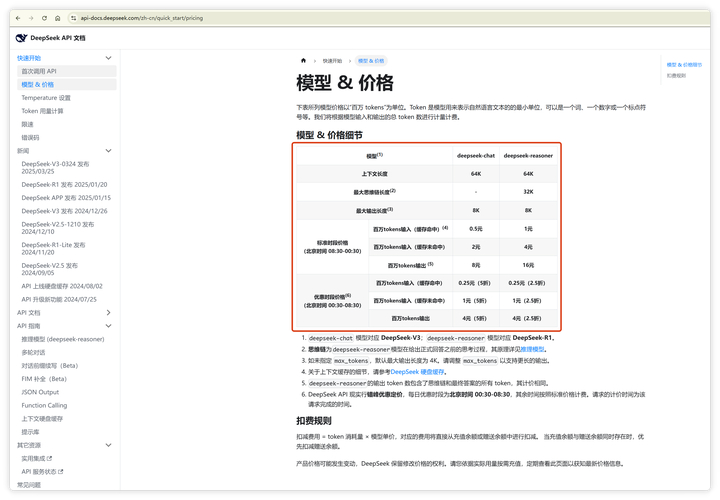Click the 0.5元 price cell
The image size is (720, 500).
(x=476, y=229)
